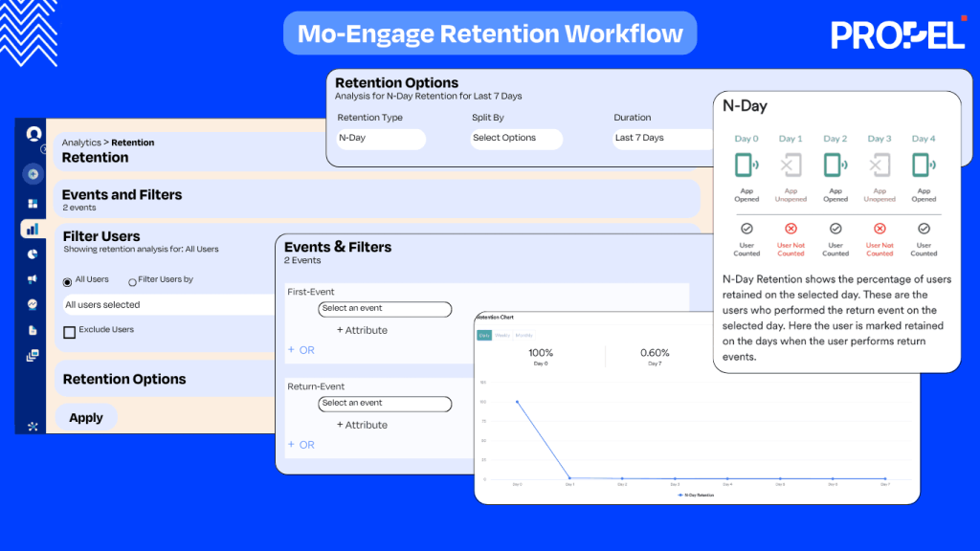The width and height of the screenshot is (980, 551).
Task: Click the Day 0 data point on chart
Action: [x=517, y=402]
